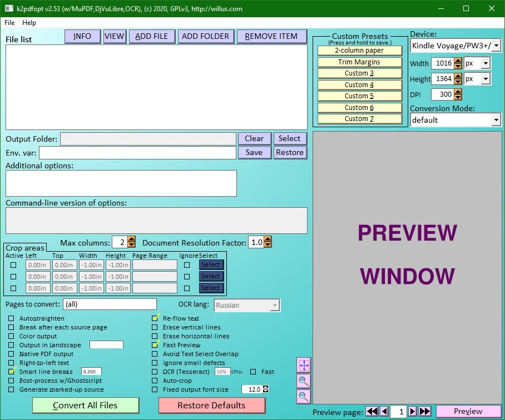Enable Erase vertical lines checkbox
The image size is (505, 420).
(x=155, y=327)
